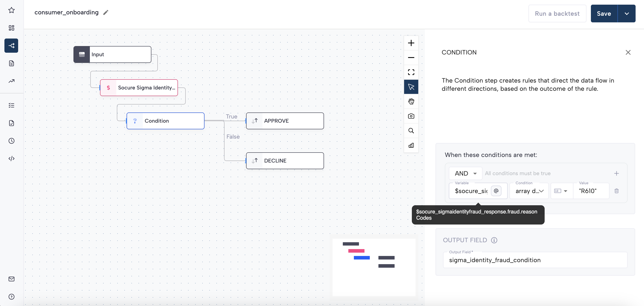The height and width of the screenshot is (306, 644).
Task: Open the Save options chevron dropdown
Action: click(x=627, y=14)
